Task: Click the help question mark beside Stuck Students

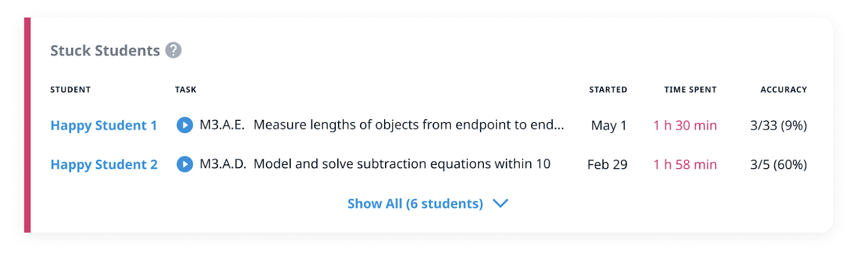Action: (x=173, y=50)
